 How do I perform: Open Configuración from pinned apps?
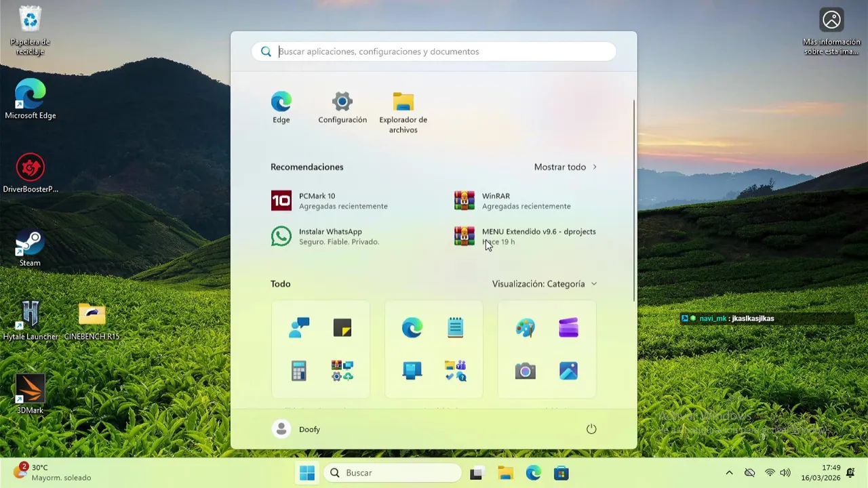[342, 108]
